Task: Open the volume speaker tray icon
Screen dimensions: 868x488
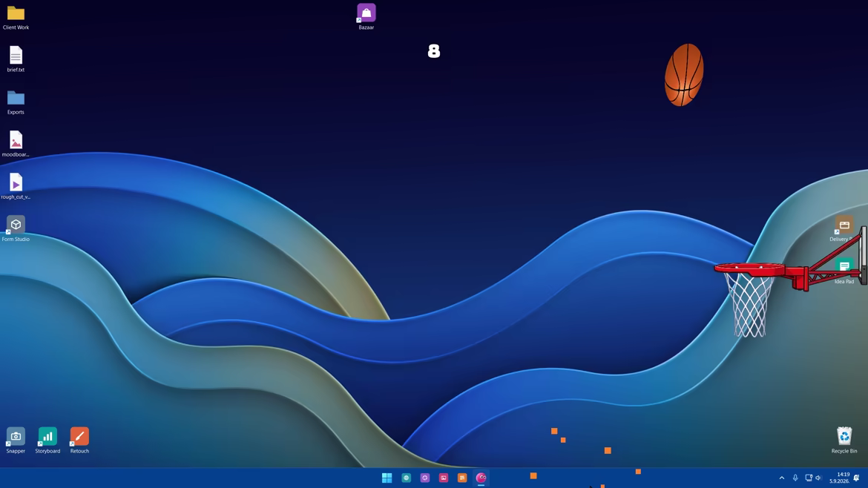Action: point(819,478)
